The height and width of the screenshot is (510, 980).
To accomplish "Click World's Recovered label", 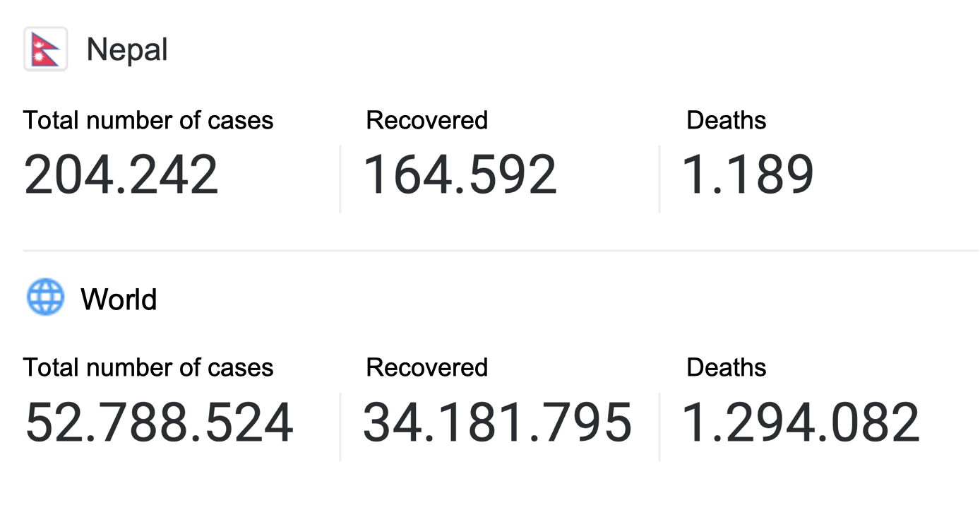I will (426, 367).
